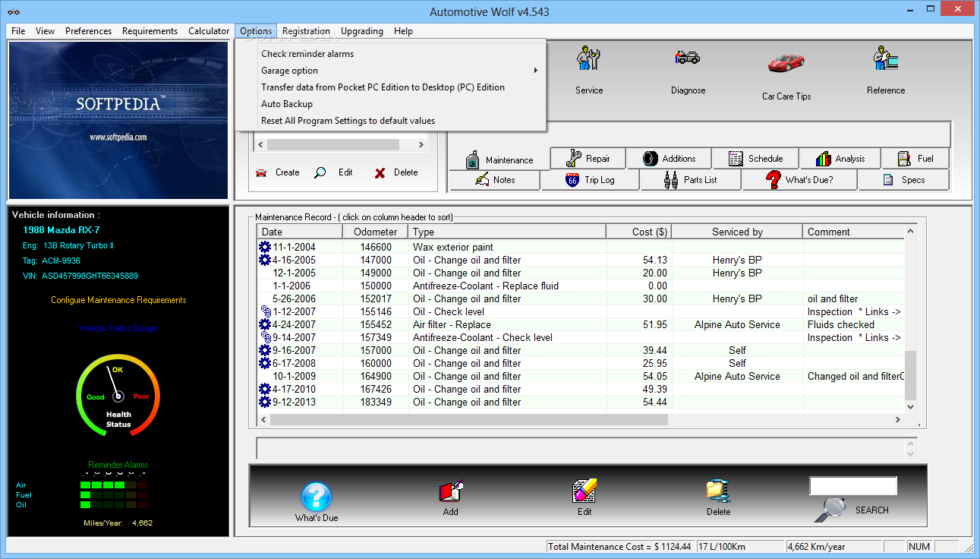Select the 1-1-2006 Antifreeze-Coolant Replace fluid row
Screen dimensions: 980x559
pos(581,286)
